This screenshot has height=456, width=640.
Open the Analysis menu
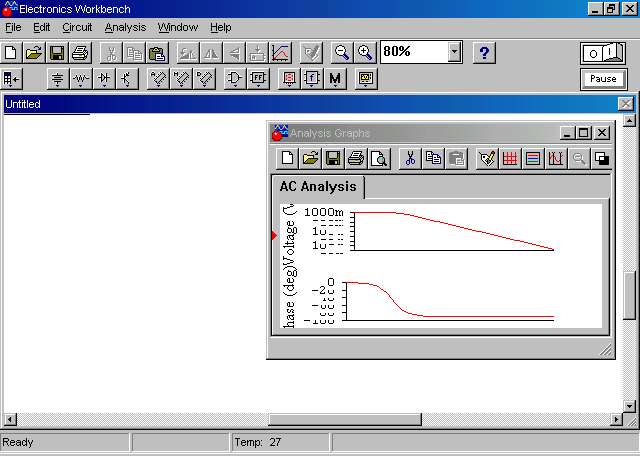pos(125,27)
